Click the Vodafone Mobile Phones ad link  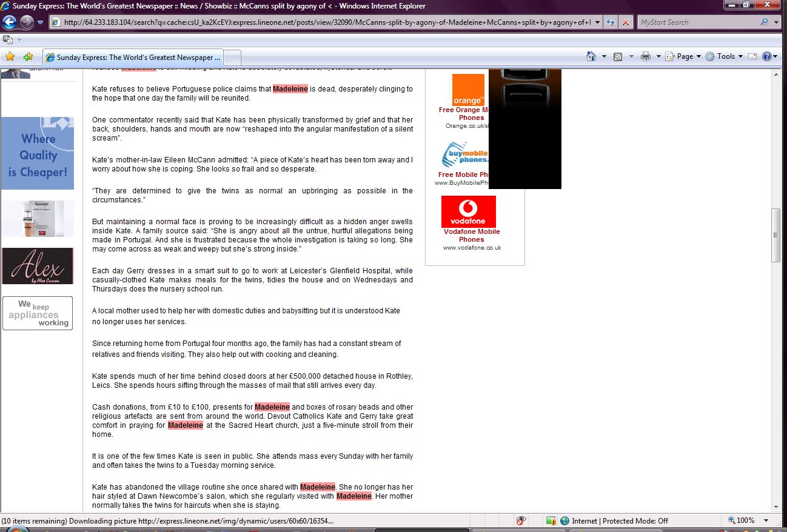click(x=471, y=235)
